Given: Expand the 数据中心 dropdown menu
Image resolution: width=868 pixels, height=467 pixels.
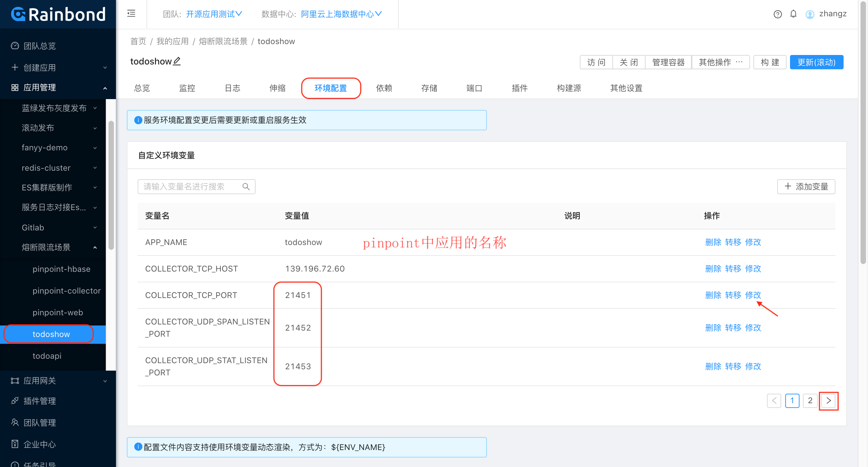Looking at the screenshot, I should pyautogui.click(x=339, y=14).
